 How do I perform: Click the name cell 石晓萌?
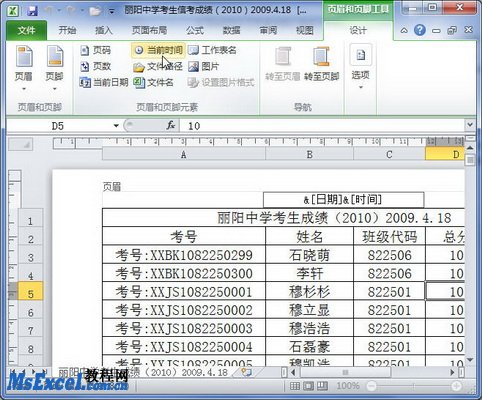[309, 255]
